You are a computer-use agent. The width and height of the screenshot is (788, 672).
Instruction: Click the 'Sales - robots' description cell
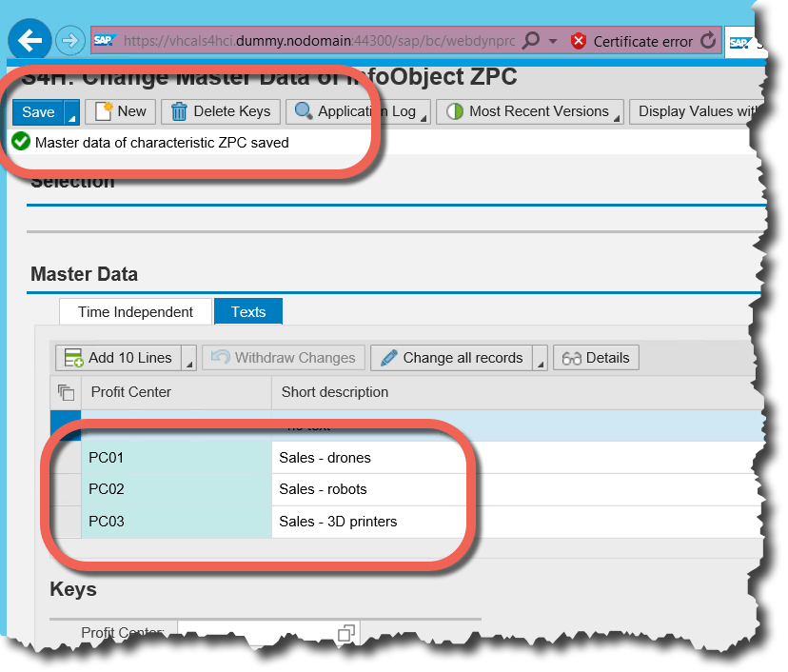(x=324, y=489)
